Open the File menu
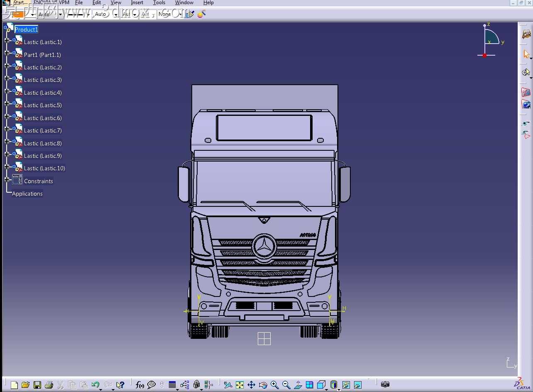The height and width of the screenshot is (392, 533). pyautogui.click(x=79, y=2)
